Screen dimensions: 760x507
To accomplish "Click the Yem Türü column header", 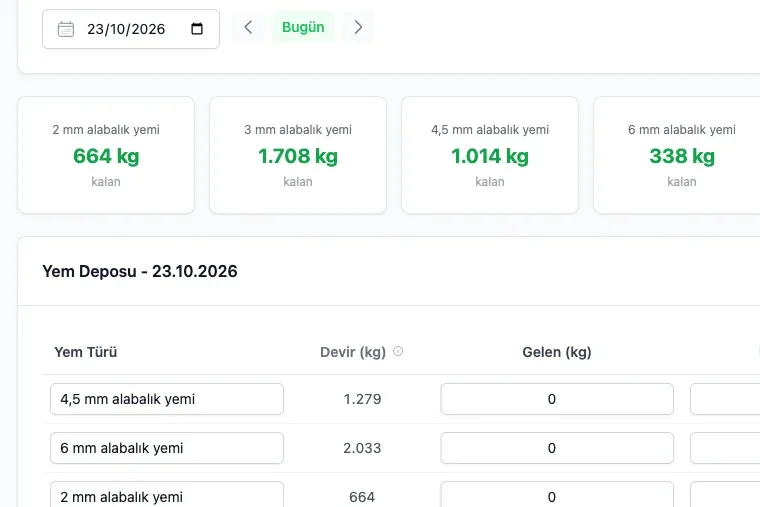I will pyautogui.click(x=86, y=352).
